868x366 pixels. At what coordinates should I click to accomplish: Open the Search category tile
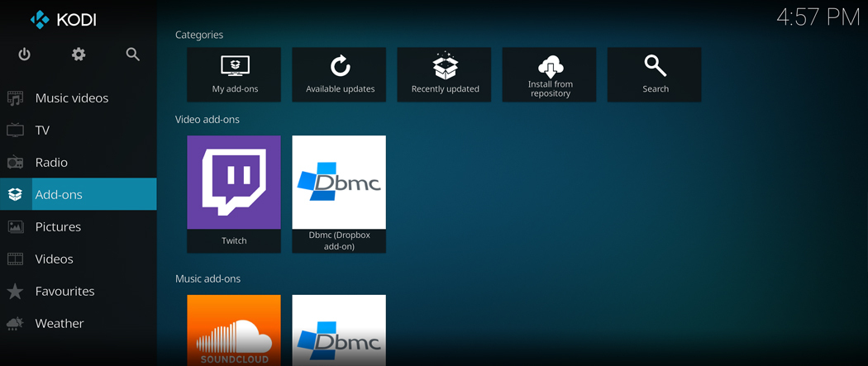[655, 74]
